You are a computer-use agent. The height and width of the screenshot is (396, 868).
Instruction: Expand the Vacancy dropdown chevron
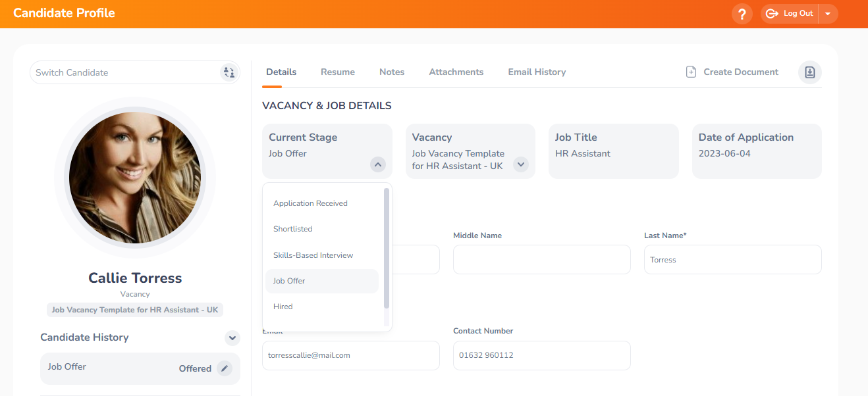[521, 164]
